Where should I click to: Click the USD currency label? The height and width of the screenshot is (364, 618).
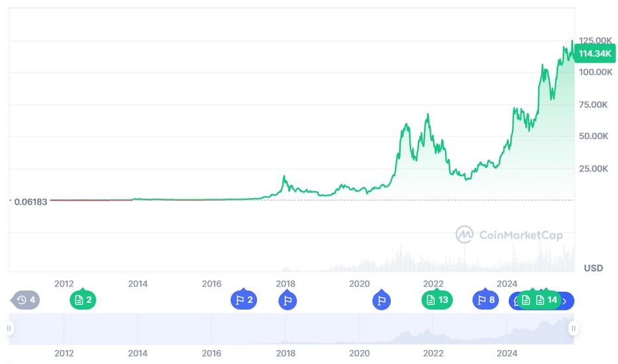coord(593,268)
